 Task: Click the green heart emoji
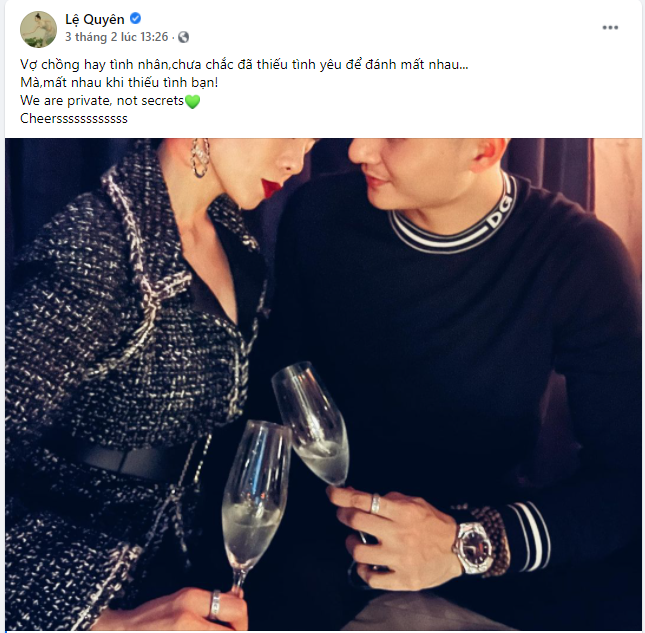click(x=192, y=102)
